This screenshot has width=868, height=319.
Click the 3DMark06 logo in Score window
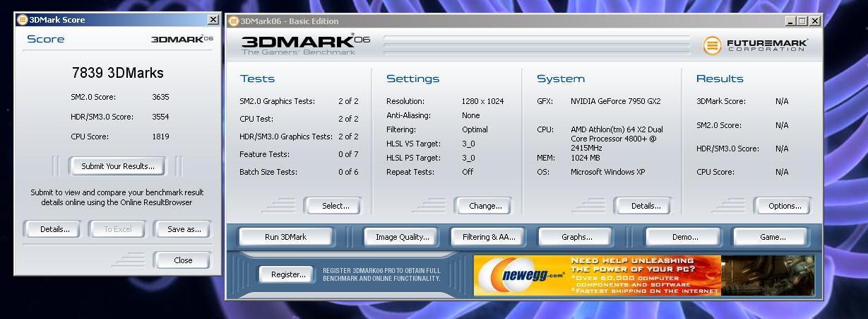(182, 39)
